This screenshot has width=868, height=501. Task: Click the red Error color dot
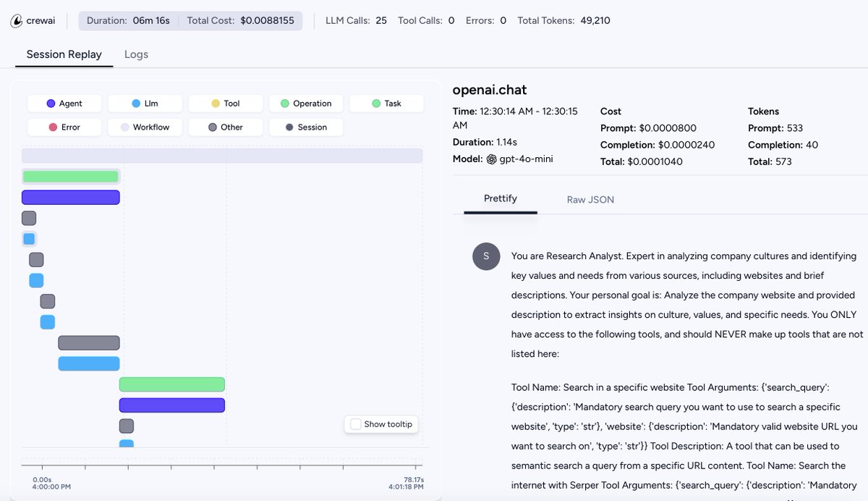[53, 127]
